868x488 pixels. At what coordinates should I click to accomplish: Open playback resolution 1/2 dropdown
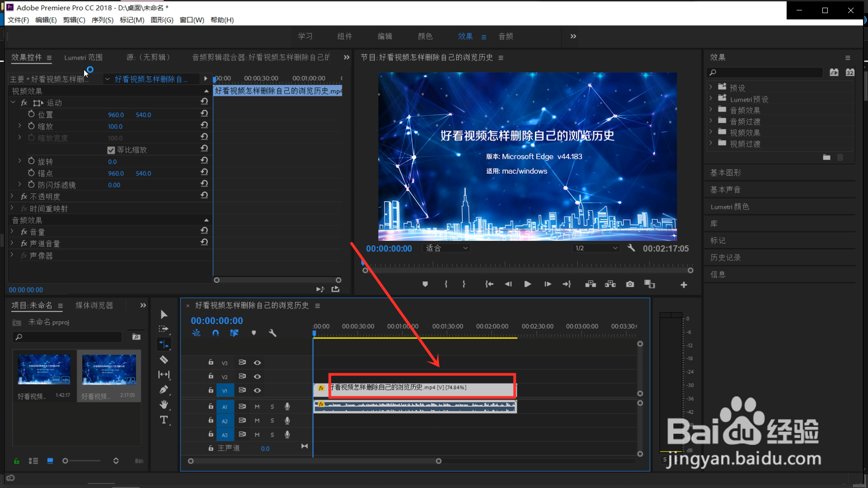pyautogui.click(x=596, y=248)
